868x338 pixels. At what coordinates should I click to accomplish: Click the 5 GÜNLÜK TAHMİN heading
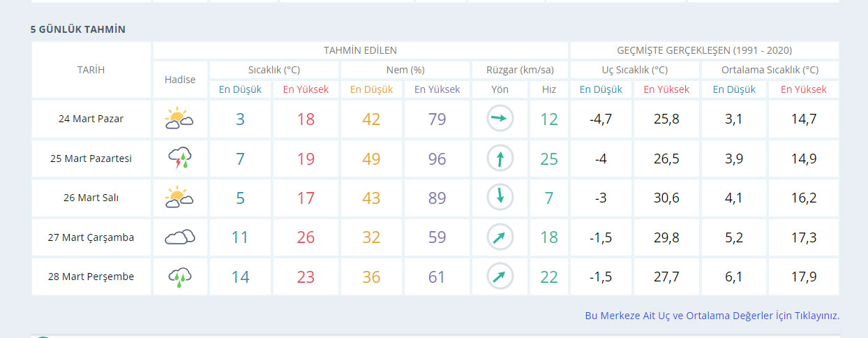point(77,29)
